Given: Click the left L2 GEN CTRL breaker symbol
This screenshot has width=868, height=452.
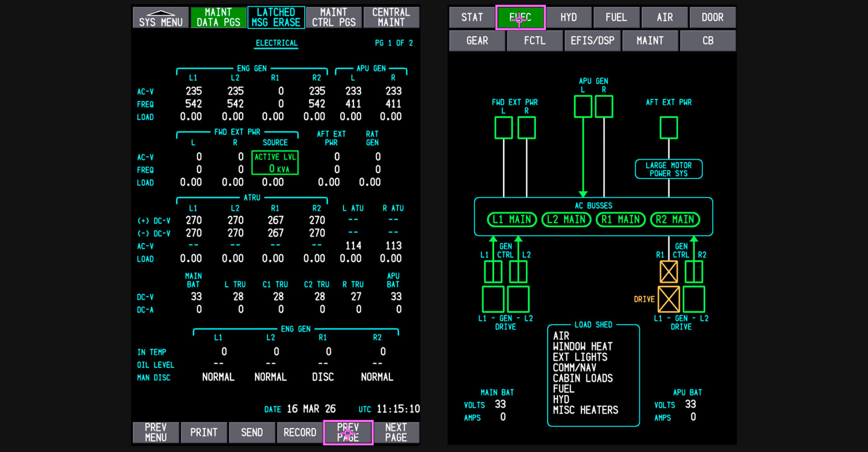Looking at the screenshot, I should point(518,272).
